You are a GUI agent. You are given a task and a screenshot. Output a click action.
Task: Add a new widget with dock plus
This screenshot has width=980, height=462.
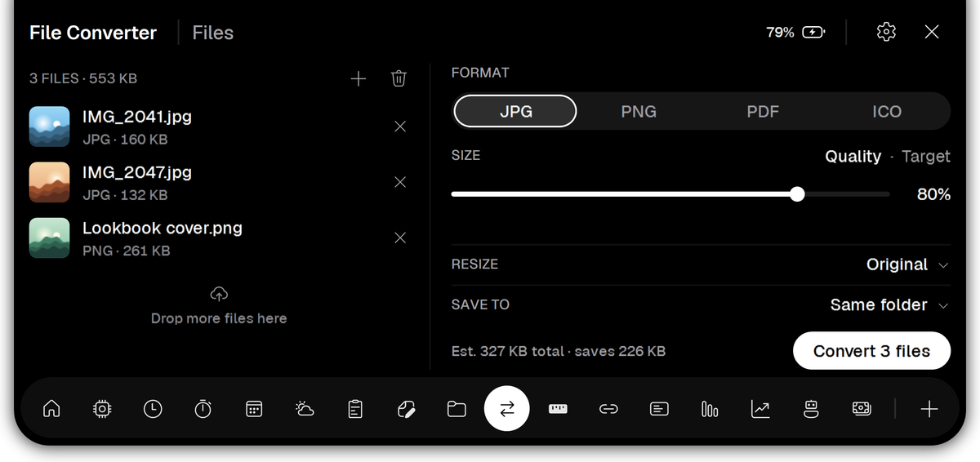[x=929, y=409]
